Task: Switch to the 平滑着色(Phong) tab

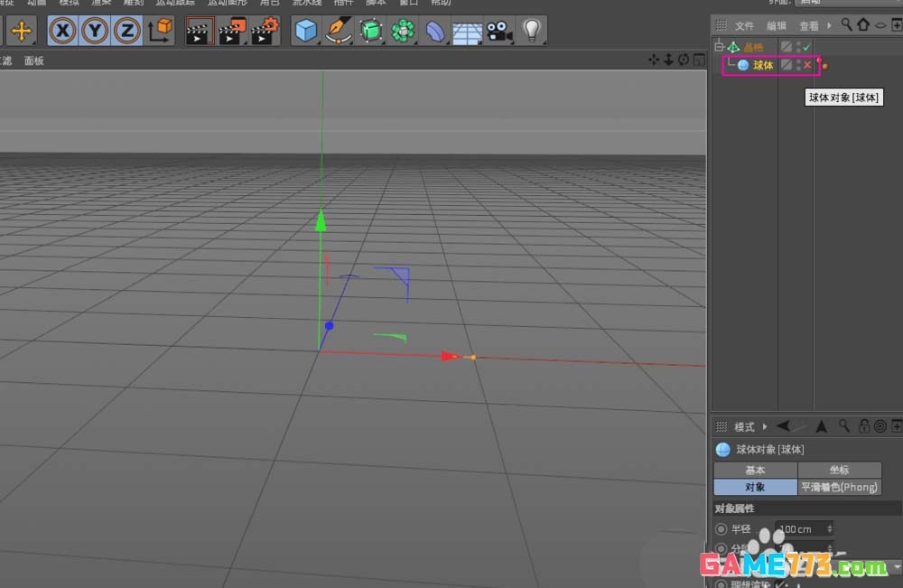Action: point(841,486)
